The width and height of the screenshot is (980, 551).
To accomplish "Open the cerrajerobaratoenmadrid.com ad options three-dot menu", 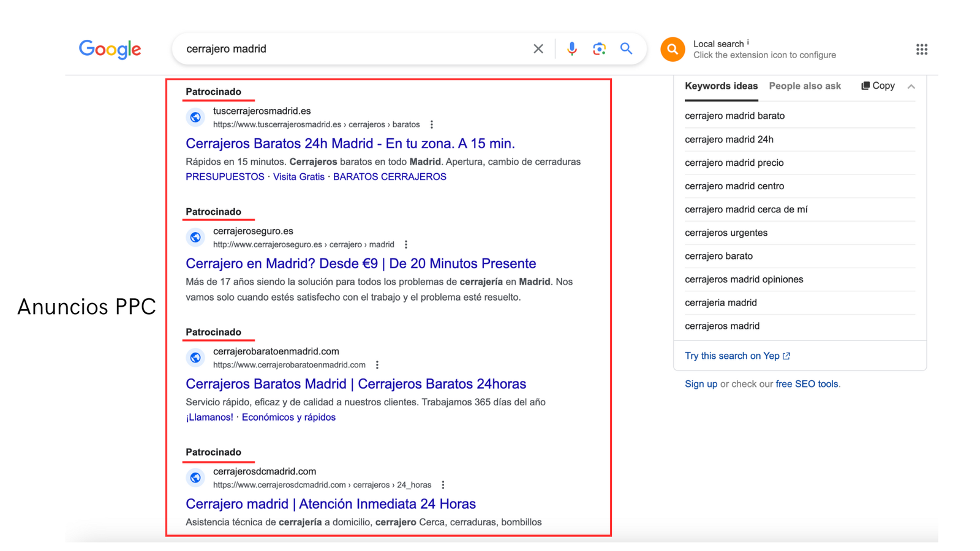I will (x=377, y=365).
